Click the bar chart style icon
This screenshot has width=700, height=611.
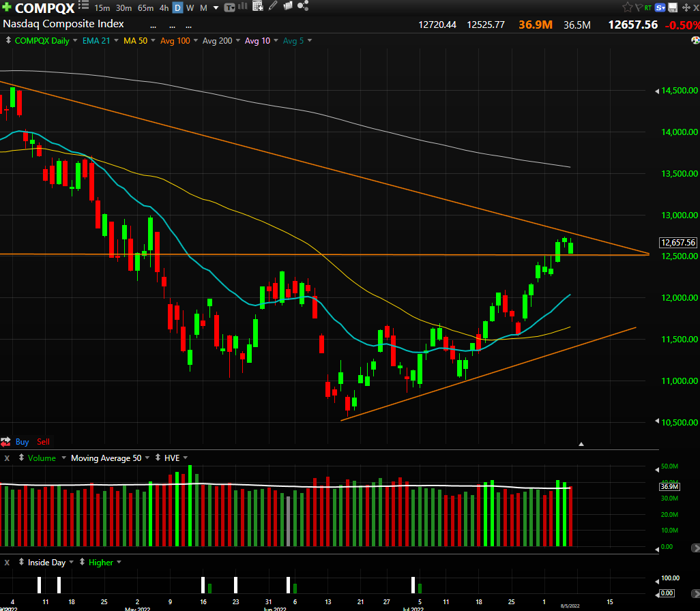pos(243,6)
